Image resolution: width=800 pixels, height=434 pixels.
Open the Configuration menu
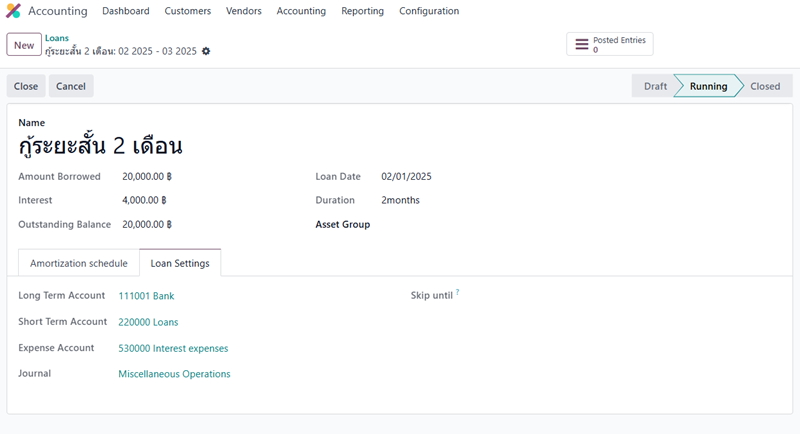429,11
